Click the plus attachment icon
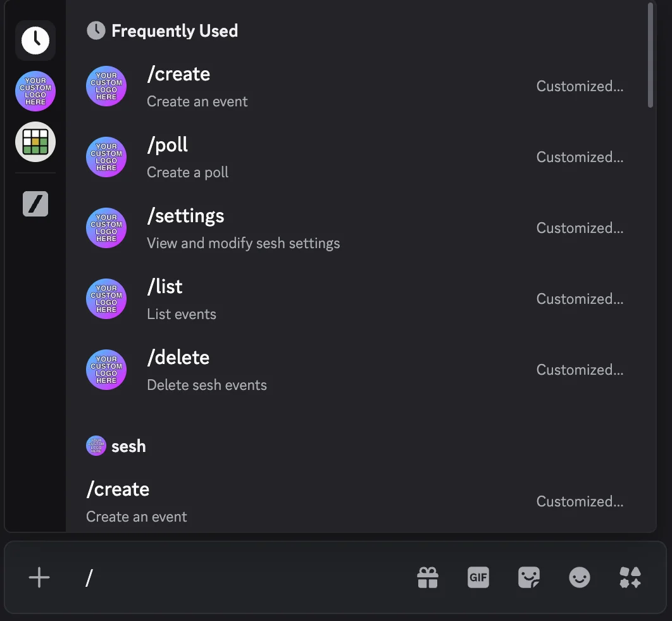The width and height of the screenshot is (672, 621). tap(39, 577)
